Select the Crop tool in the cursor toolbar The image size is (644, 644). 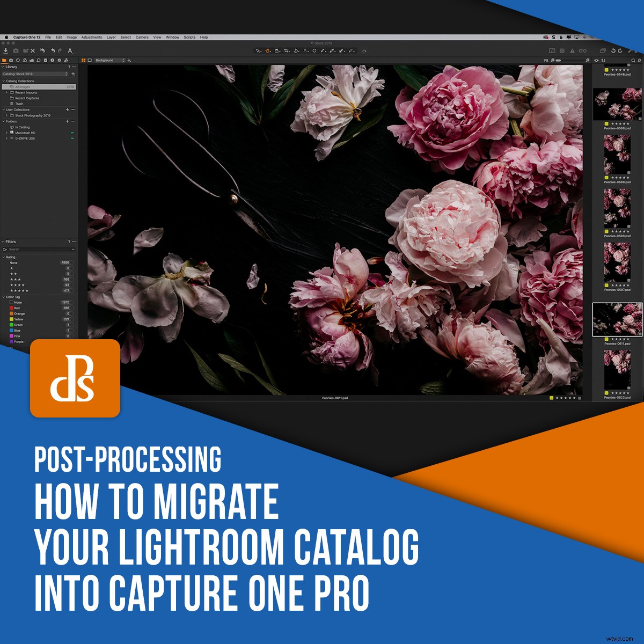[x=287, y=50]
